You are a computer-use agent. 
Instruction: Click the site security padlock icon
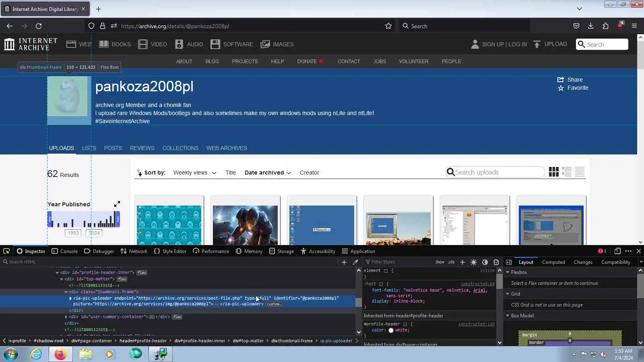click(x=103, y=26)
